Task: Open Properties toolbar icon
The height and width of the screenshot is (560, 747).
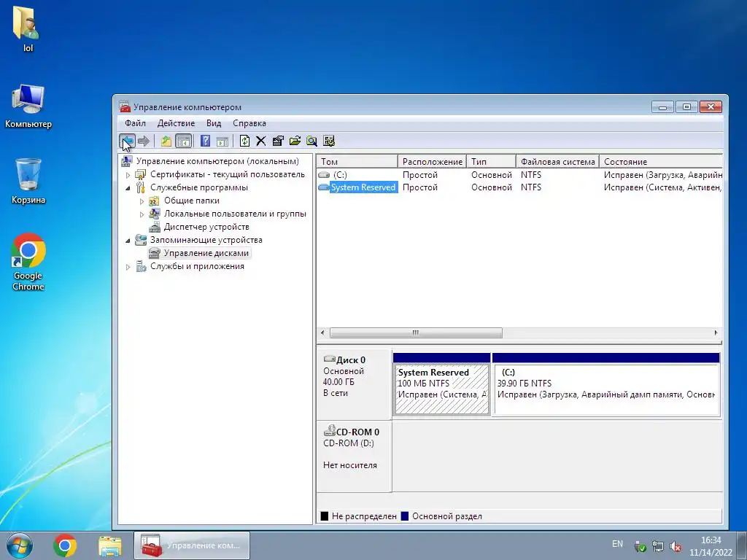Action: (x=278, y=141)
